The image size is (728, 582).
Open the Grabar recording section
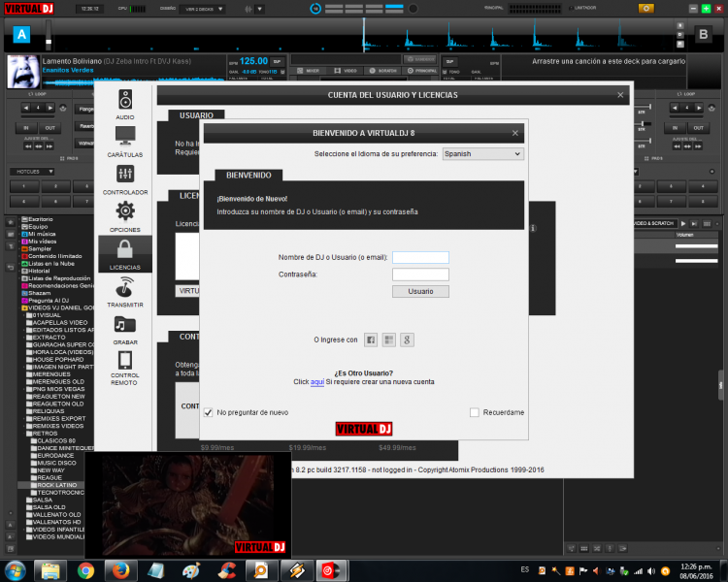point(125,330)
